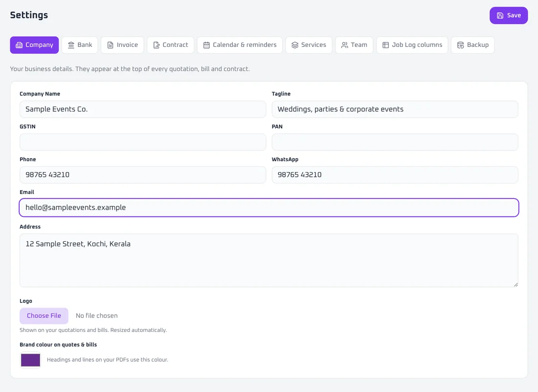
Task: Save the settings
Action: 509,16
